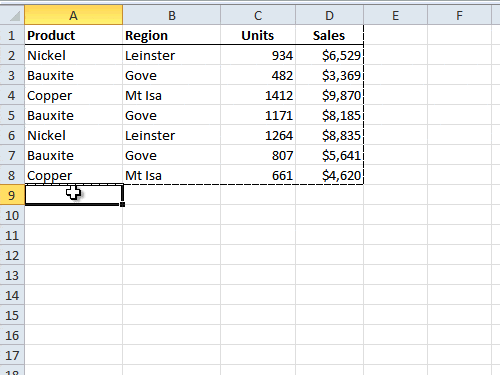Select row 5 header
500x375 pixels.
[12, 115]
